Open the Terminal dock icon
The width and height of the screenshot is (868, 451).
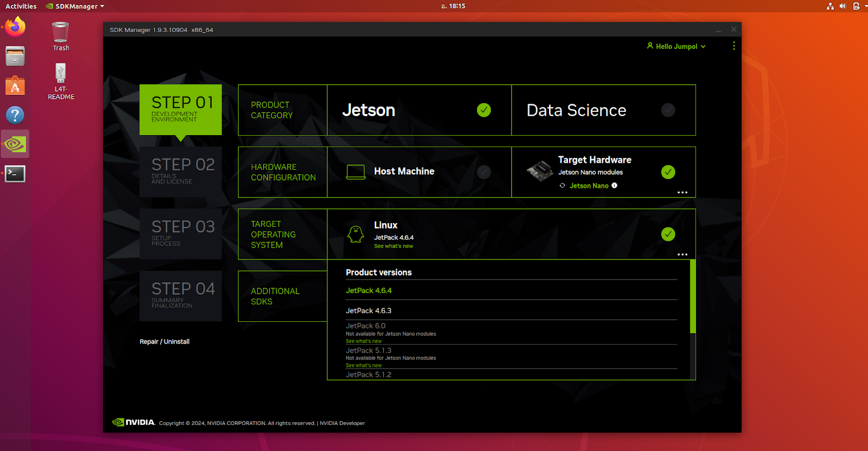15,174
